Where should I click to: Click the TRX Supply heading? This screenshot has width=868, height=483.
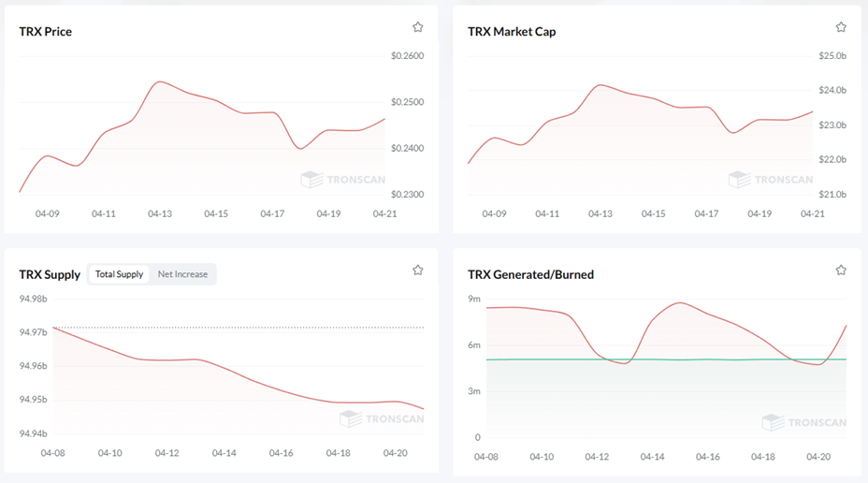49,274
